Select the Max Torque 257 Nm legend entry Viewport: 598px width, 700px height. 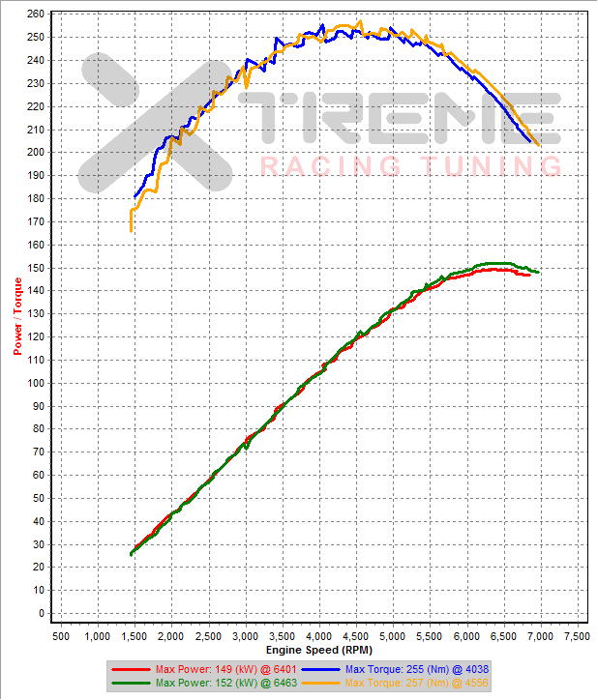tap(416, 683)
